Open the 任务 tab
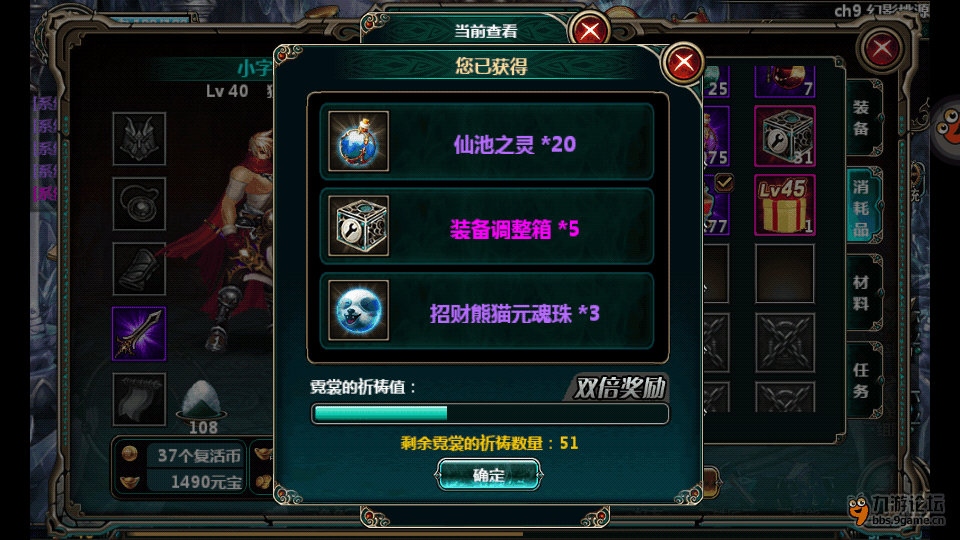 pos(862,380)
